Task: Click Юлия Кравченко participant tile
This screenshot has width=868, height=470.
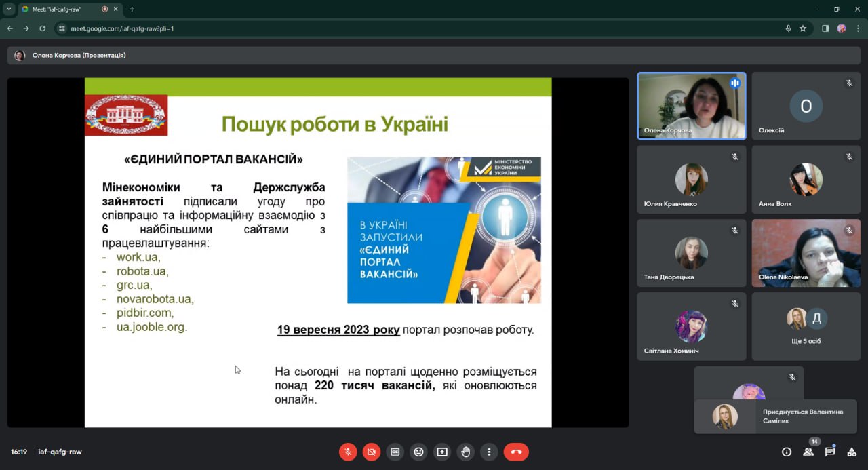Action: pos(691,179)
